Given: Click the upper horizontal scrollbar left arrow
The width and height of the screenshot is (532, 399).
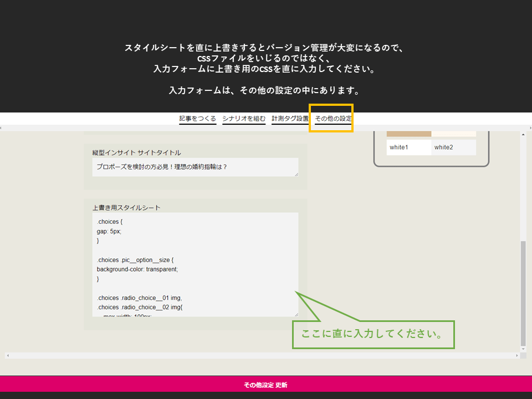Looking at the screenshot, I should pyautogui.click(x=2, y=128).
